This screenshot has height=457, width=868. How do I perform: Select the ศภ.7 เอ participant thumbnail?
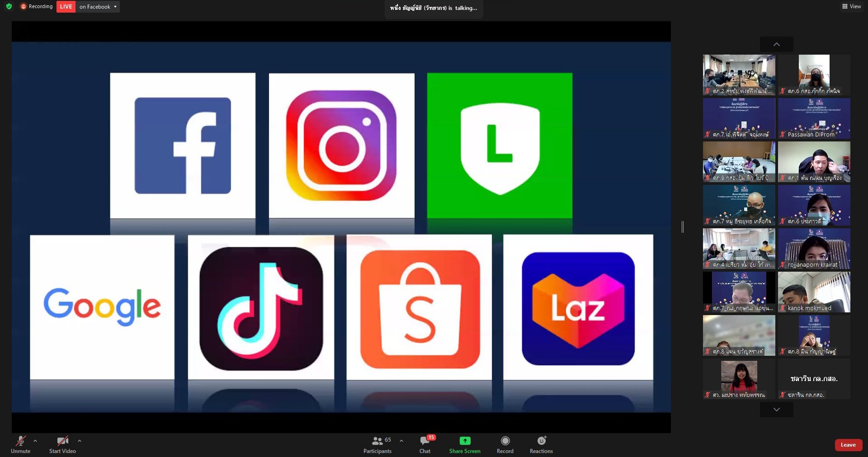[x=739, y=118]
